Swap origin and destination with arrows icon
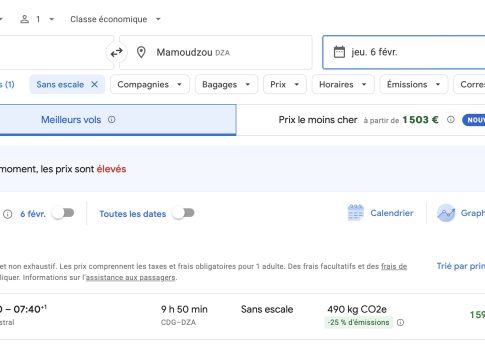 pos(116,52)
